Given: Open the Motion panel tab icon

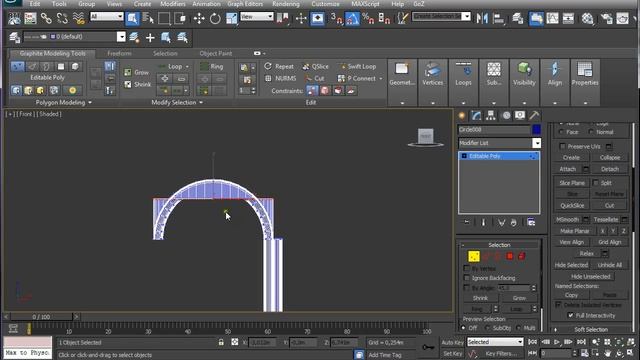Looking at the screenshot, I should point(506,116).
